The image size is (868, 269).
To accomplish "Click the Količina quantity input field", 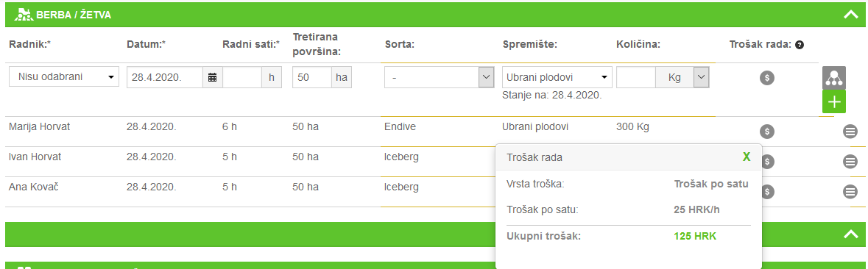I will point(636,77).
